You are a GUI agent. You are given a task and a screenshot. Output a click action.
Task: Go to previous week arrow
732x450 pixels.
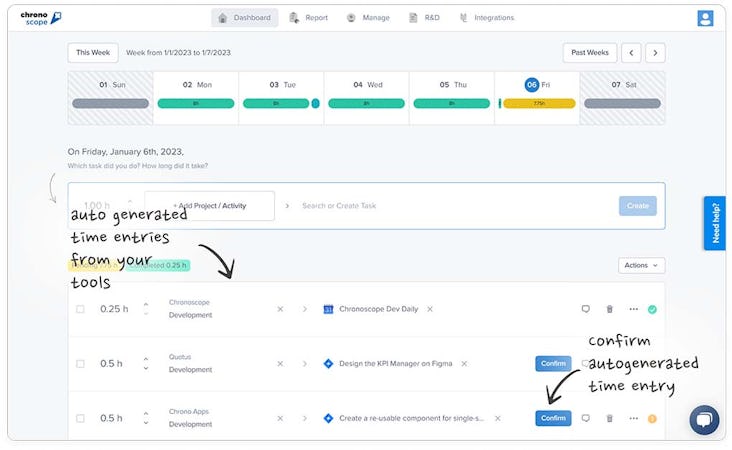click(x=631, y=53)
